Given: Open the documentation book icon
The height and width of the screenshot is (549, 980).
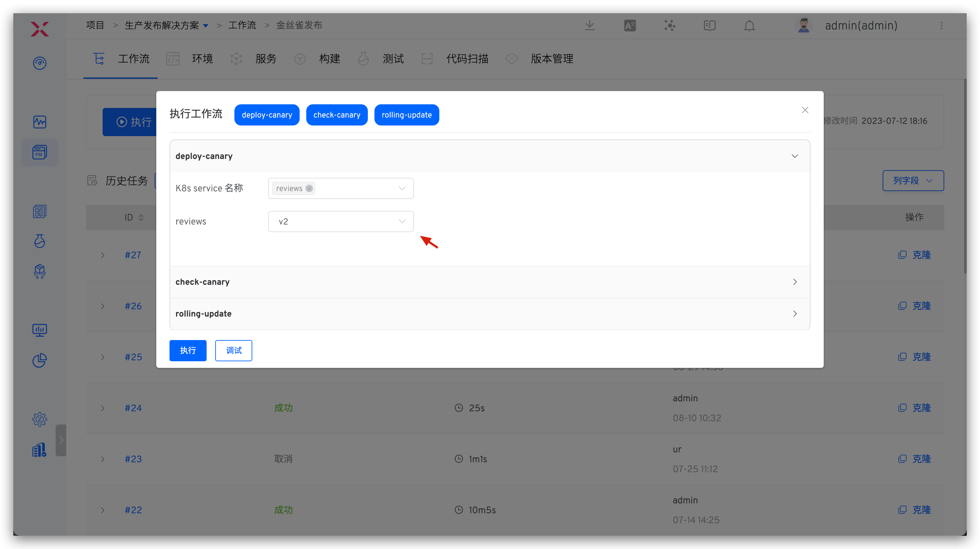Looking at the screenshot, I should (x=709, y=25).
